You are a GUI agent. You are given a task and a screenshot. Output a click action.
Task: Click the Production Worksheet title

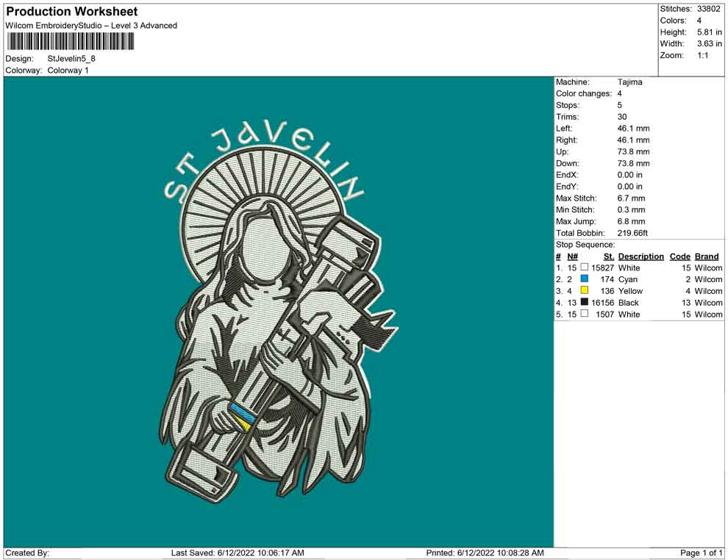72,12
